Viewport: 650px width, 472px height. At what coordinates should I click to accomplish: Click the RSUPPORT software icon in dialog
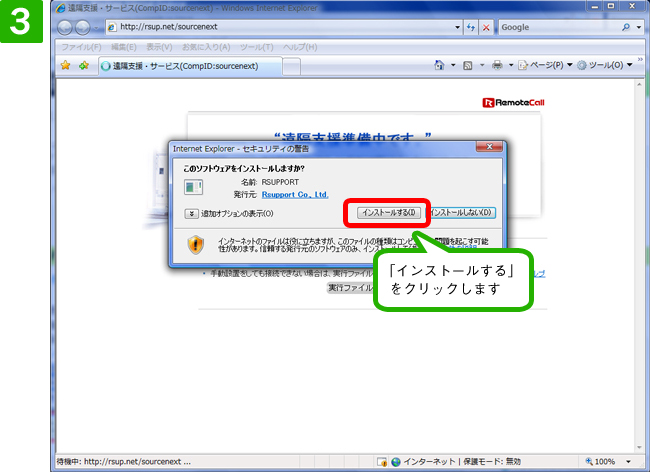coord(193,187)
